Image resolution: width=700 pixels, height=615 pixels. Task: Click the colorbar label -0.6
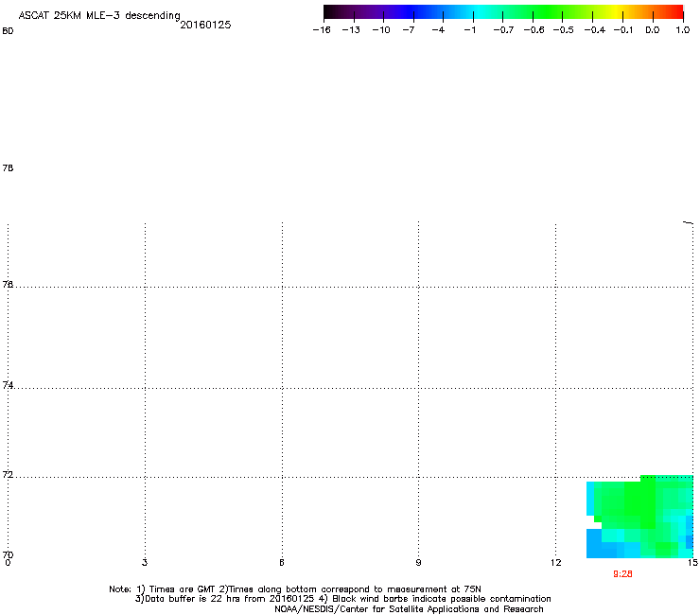tap(534, 30)
